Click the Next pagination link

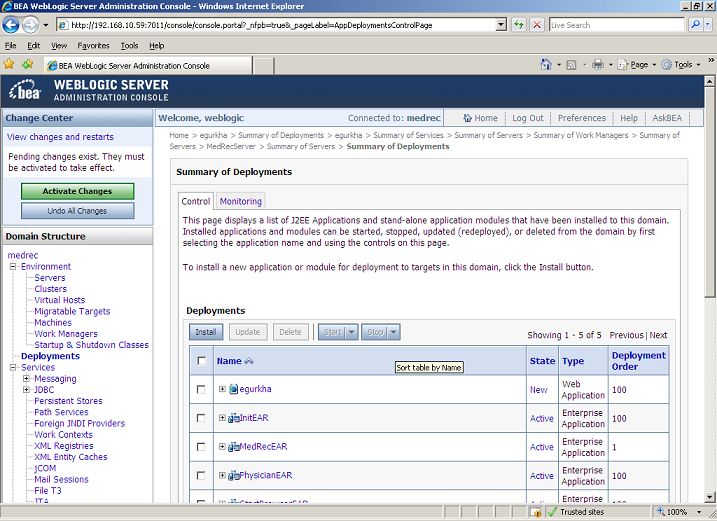click(x=658, y=335)
